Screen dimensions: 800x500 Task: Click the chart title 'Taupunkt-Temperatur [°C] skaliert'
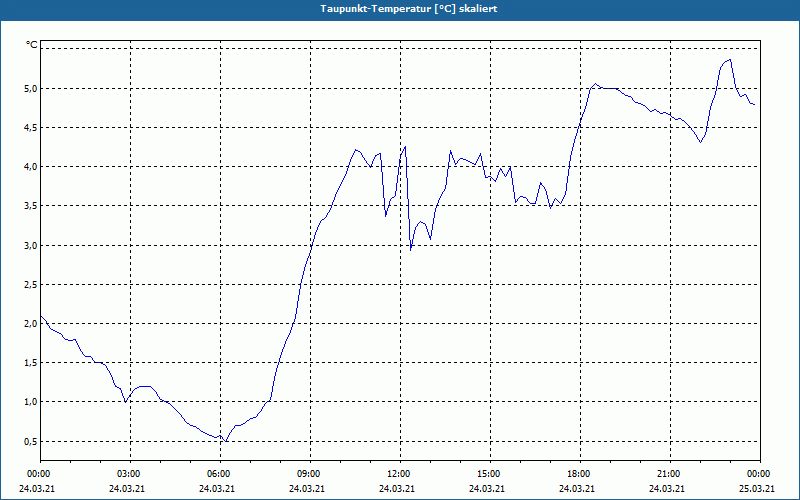[x=409, y=9]
